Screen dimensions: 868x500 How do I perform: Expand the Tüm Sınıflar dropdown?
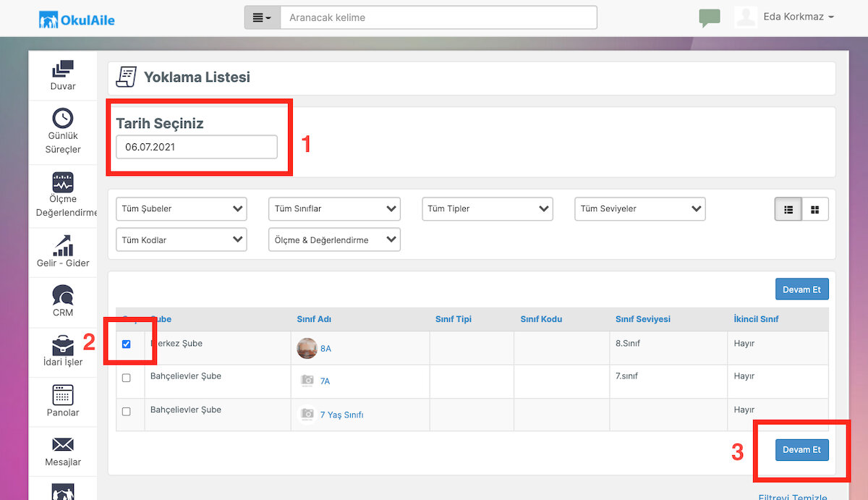tap(334, 209)
